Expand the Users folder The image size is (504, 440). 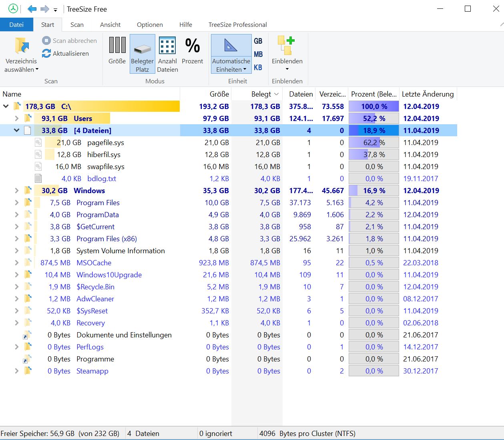(x=16, y=118)
